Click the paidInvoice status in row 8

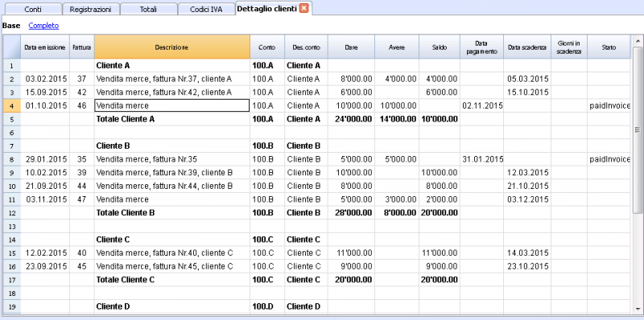(x=609, y=159)
